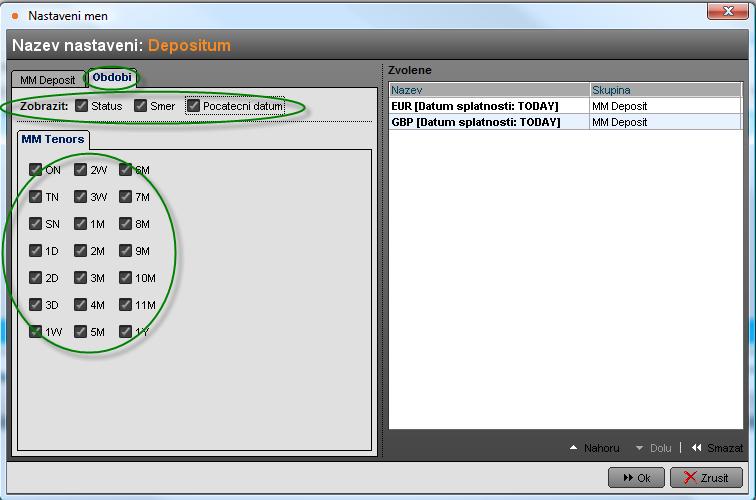
Task: Uncheck the Pocatecni datum checkbox
Action: click(x=193, y=106)
